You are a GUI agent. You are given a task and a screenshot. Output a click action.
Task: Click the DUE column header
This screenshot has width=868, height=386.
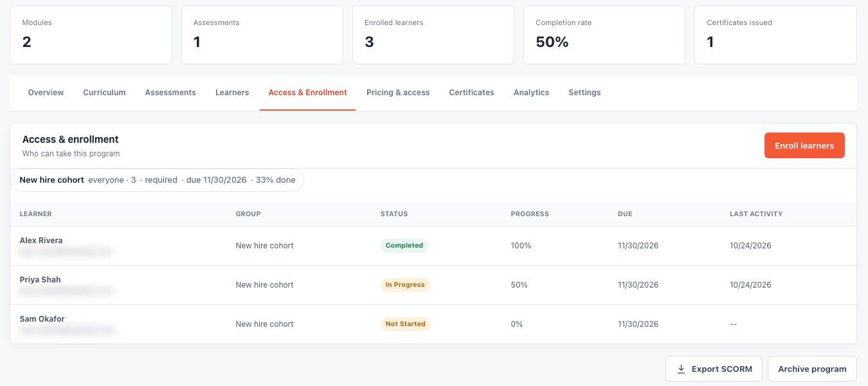625,214
